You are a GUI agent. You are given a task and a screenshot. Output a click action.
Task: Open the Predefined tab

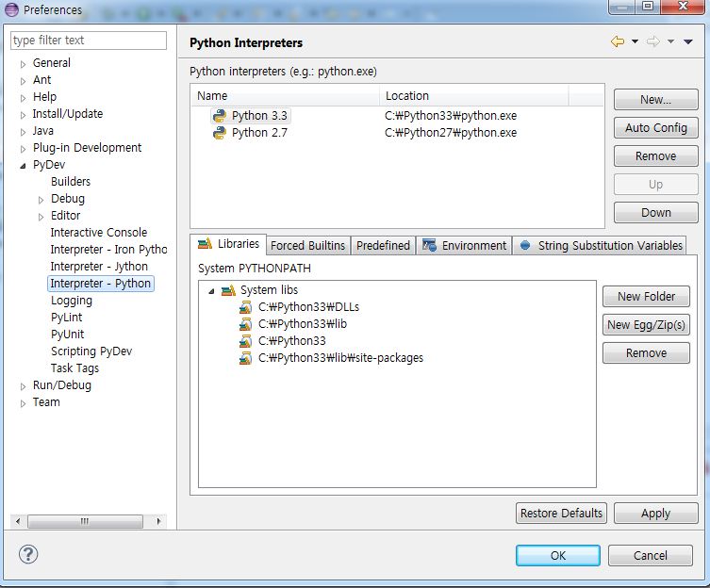tap(383, 245)
